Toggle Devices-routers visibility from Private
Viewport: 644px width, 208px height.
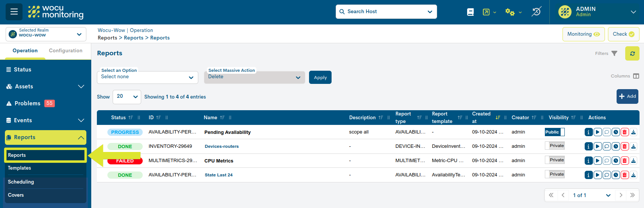click(x=555, y=146)
